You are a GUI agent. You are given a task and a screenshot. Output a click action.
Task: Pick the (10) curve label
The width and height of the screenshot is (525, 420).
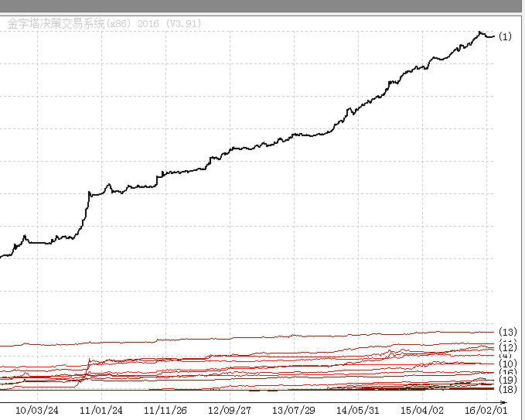508,364
